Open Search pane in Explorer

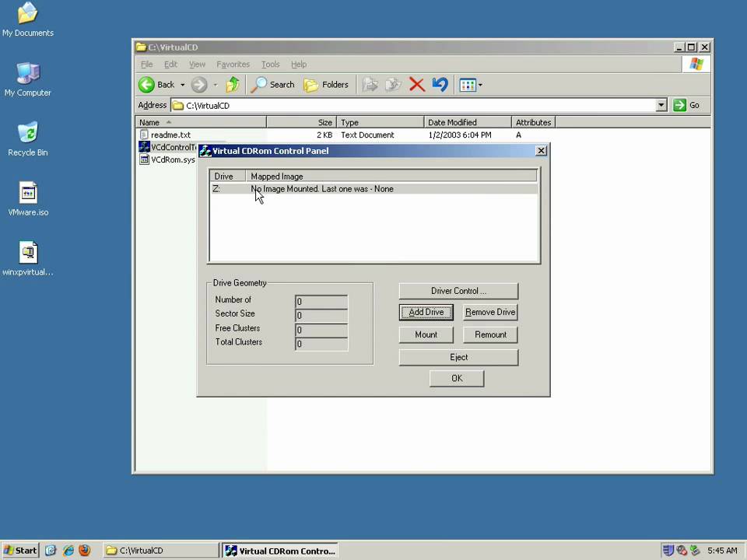click(x=273, y=85)
